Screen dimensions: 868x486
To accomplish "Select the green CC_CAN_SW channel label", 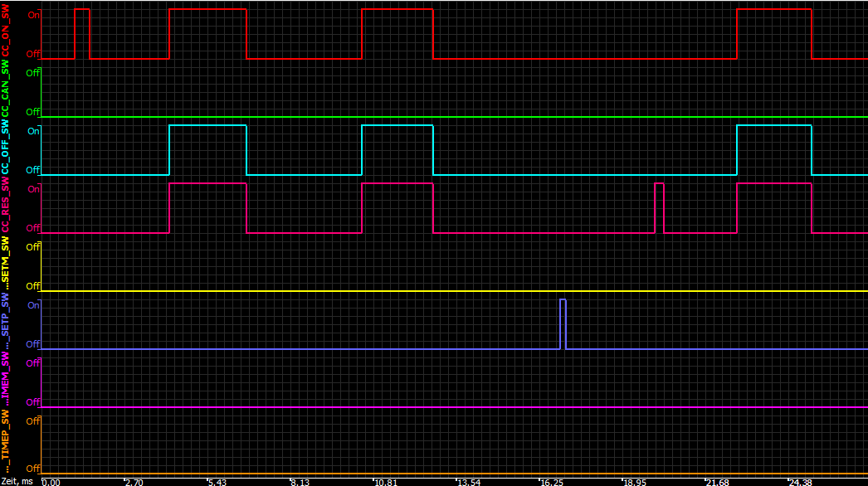I will (x=6, y=89).
